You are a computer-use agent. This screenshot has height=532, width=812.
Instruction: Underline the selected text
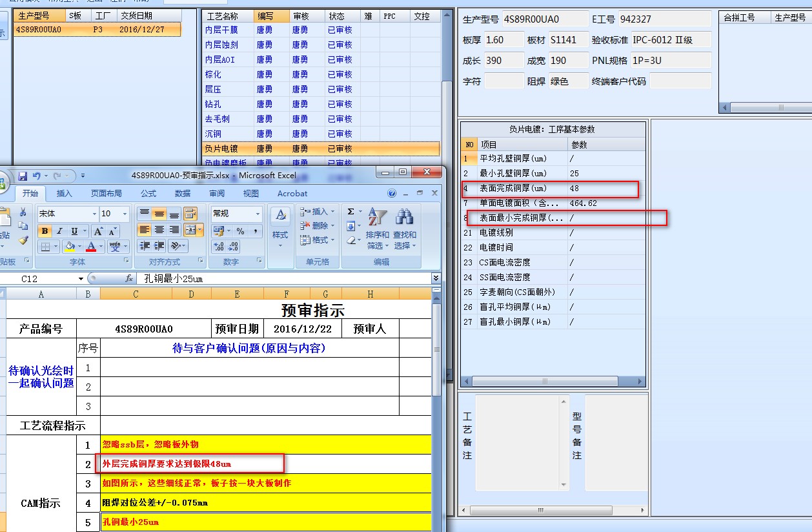(x=74, y=231)
